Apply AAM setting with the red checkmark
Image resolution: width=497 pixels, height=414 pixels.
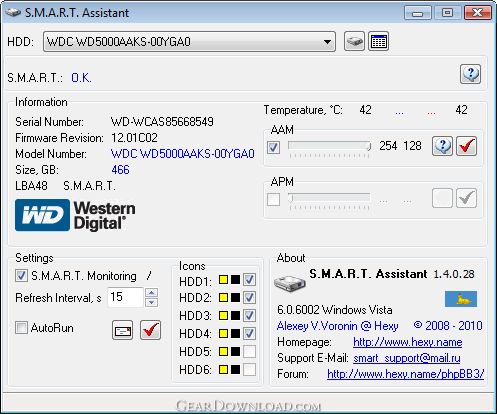[466, 146]
